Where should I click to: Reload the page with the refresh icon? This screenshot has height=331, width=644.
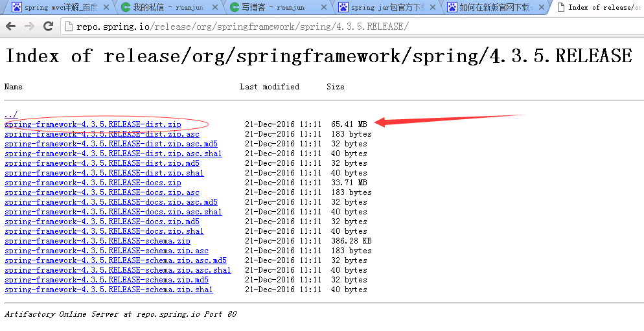coord(49,27)
